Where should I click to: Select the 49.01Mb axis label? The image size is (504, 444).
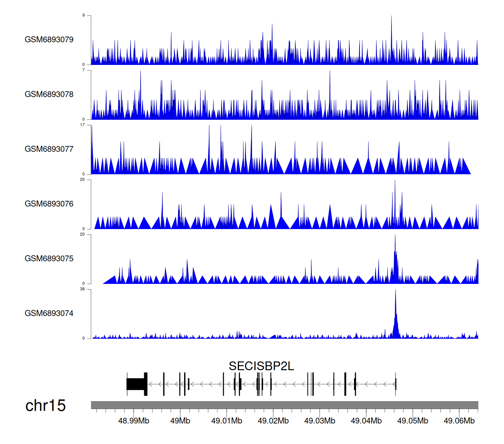click(x=226, y=421)
